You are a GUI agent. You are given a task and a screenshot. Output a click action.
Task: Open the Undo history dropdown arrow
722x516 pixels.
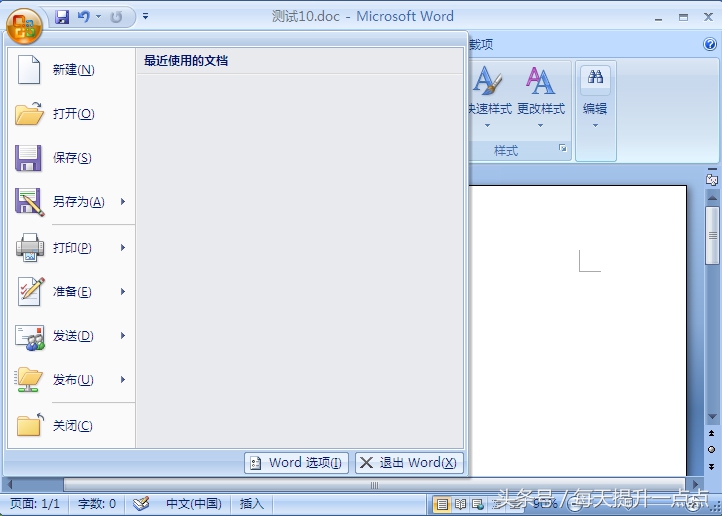pyautogui.click(x=98, y=17)
